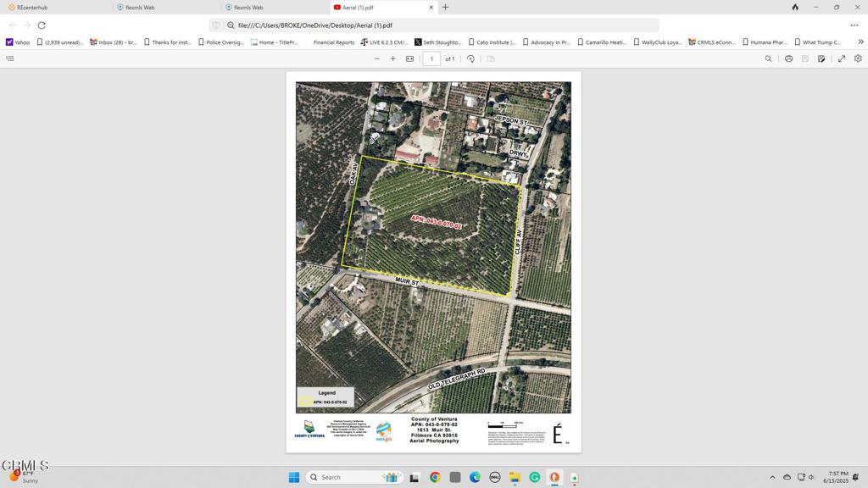Open the Seth Stoughto... bookmark
This screenshot has height=488, width=868.
[438, 42]
